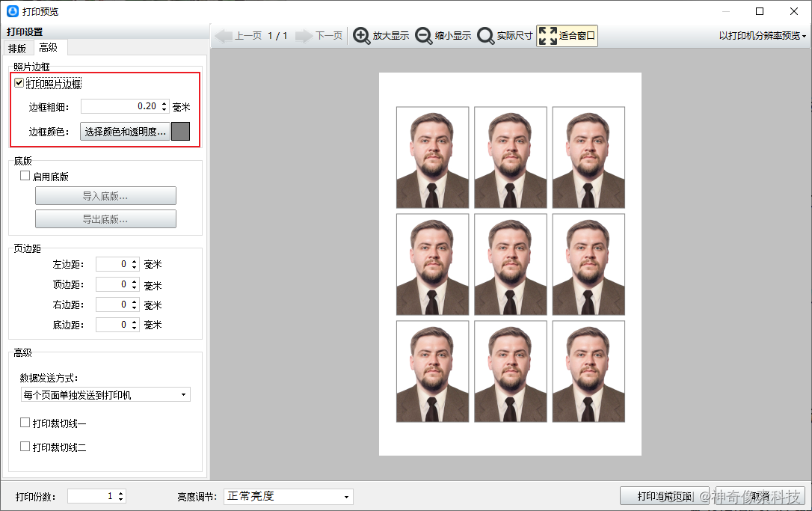
Task: Click the bottom-right photo in preview
Action: pyautogui.click(x=588, y=371)
